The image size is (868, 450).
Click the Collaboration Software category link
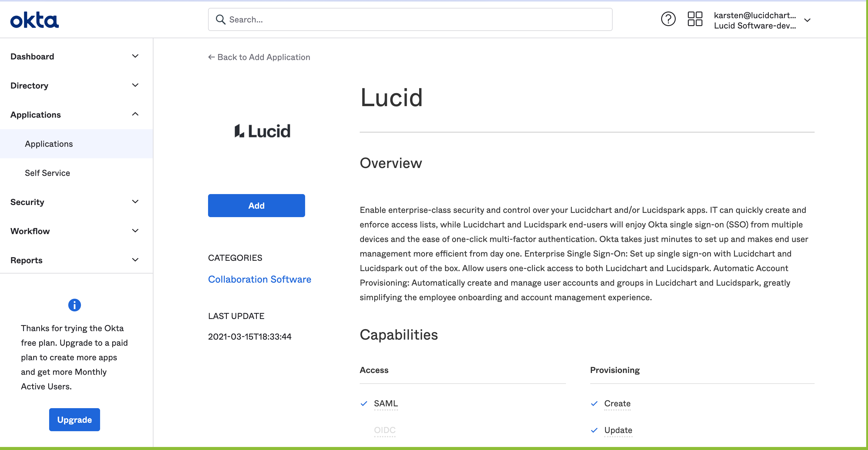[260, 278]
